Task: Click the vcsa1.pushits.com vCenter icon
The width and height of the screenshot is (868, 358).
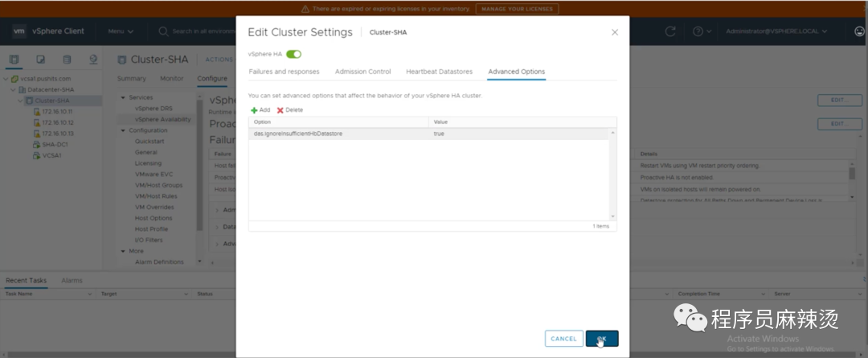Action: (15, 79)
